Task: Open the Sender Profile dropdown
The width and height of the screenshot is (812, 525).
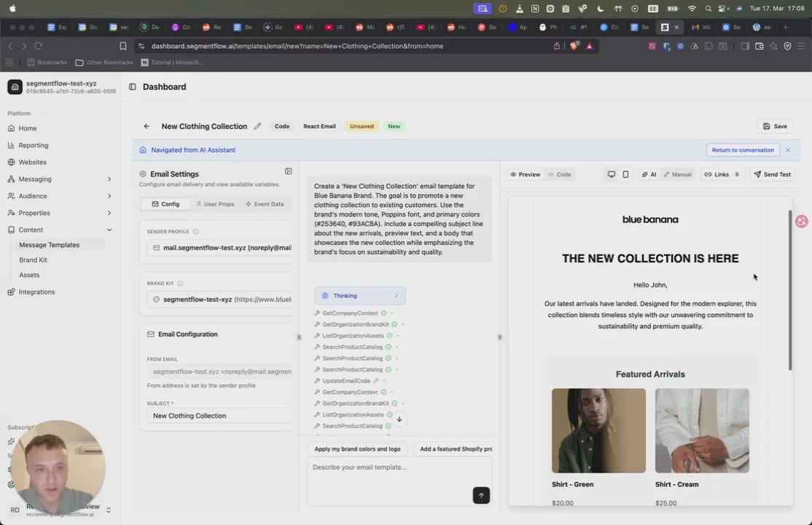Action: coord(219,248)
